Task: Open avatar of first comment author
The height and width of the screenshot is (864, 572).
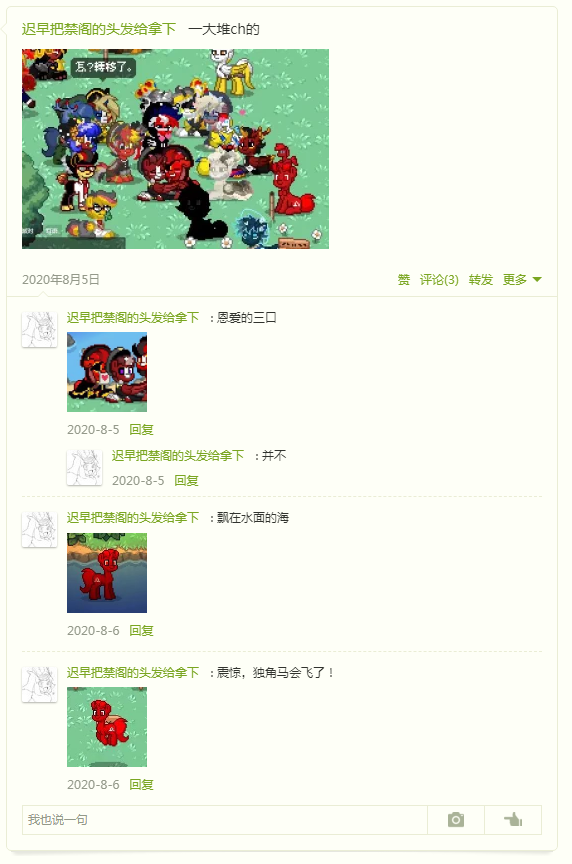Action: 39,330
